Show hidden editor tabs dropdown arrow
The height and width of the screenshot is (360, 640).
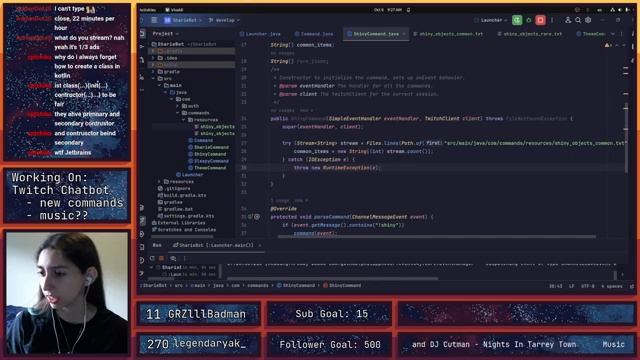click(x=613, y=34)
